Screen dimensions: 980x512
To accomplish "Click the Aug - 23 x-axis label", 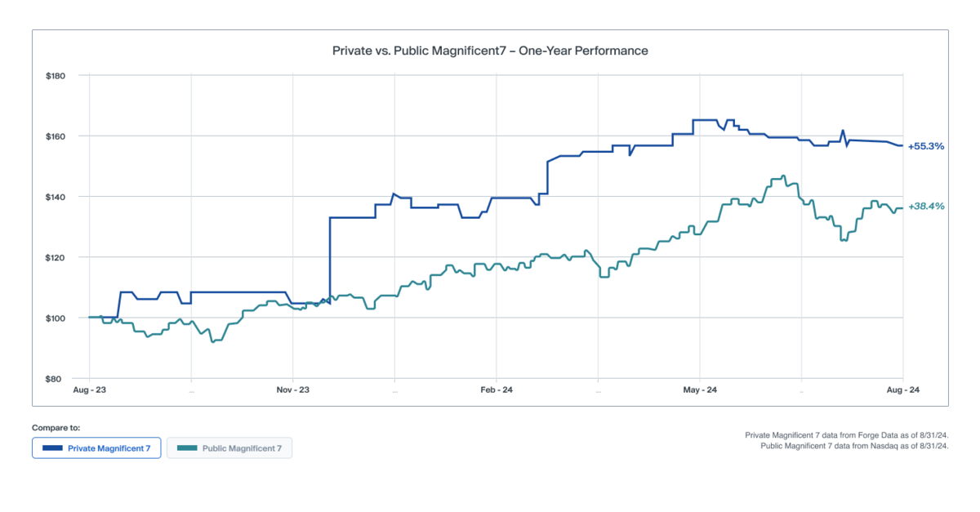I will point(90,391).
